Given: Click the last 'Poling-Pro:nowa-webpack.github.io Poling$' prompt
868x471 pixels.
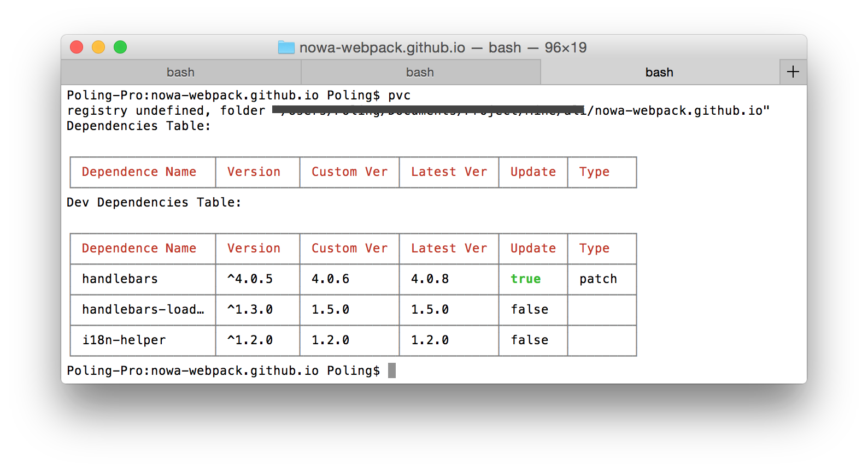Looking at the screenshot, I should [223, 371].
